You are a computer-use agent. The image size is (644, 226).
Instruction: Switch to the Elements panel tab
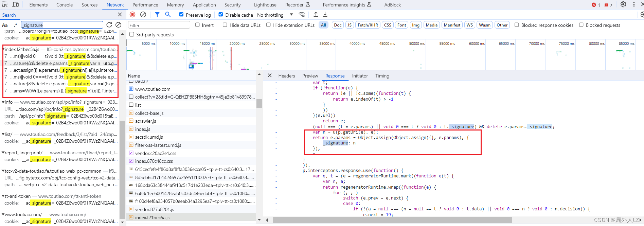(x=38, y=5)
